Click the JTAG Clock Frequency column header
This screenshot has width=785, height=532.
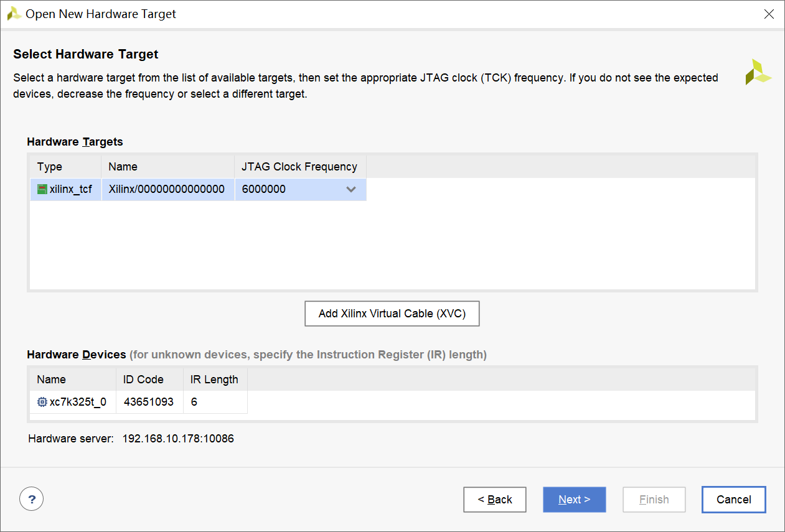tap(301, 167)
